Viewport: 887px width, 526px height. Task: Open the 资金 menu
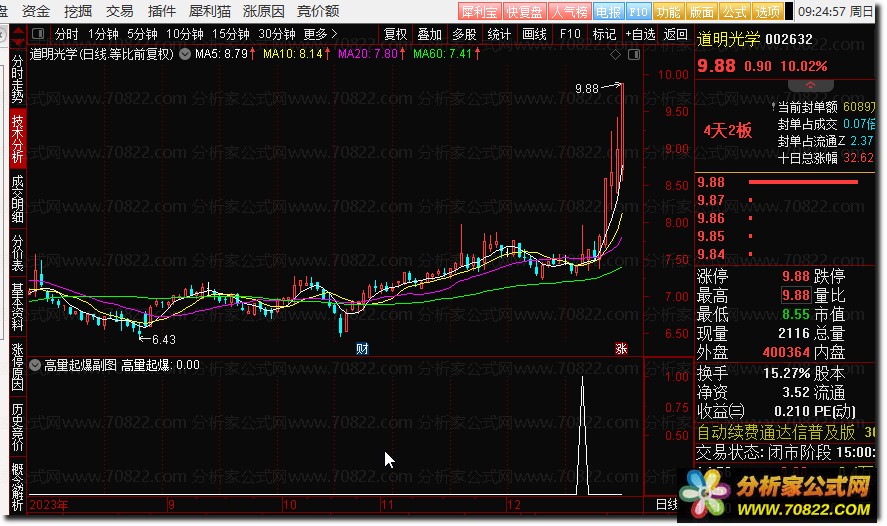pyautogui.click(x=36, y=11)
